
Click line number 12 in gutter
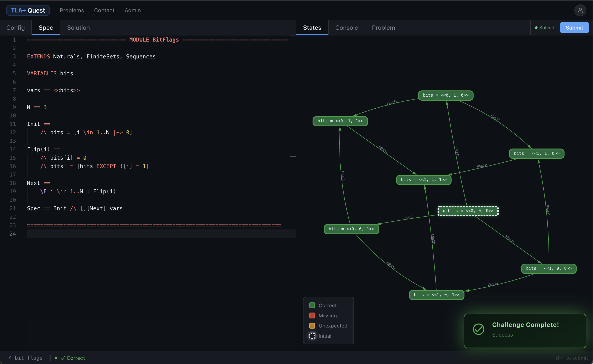[13, 132]
